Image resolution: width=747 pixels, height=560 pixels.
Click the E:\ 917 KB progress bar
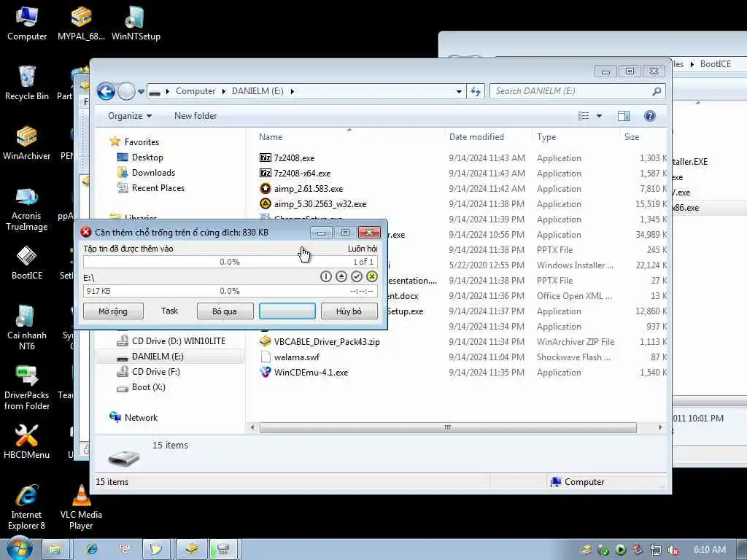230,291
